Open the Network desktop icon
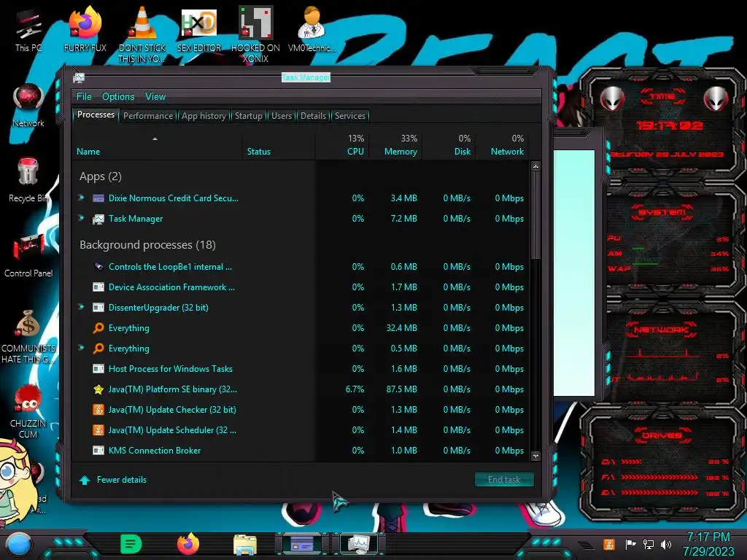 click(28, 106)
